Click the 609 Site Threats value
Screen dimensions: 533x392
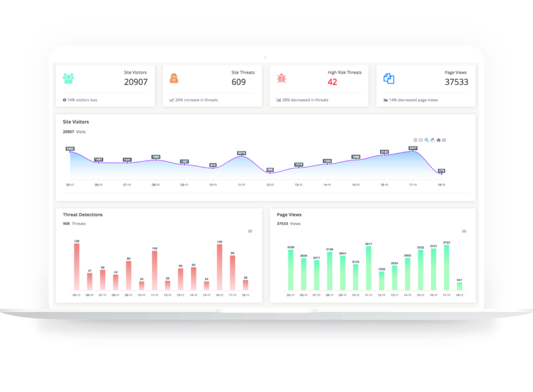point(238,82)
